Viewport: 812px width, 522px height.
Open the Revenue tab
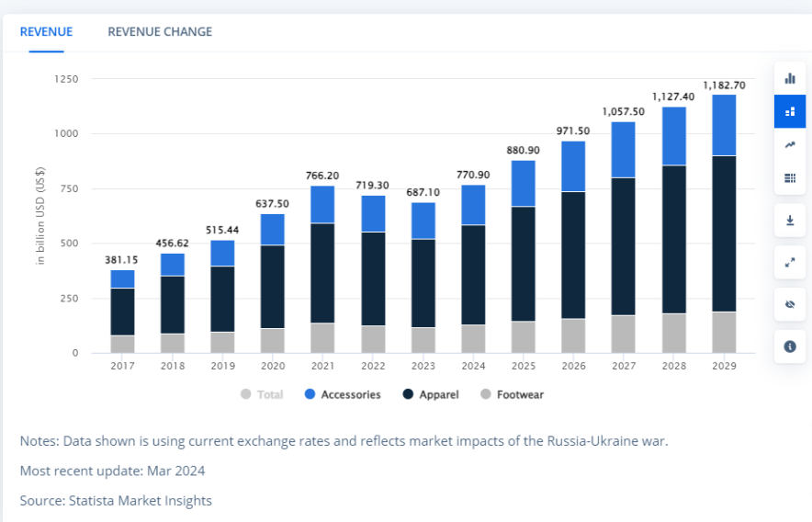coord(46,31)
